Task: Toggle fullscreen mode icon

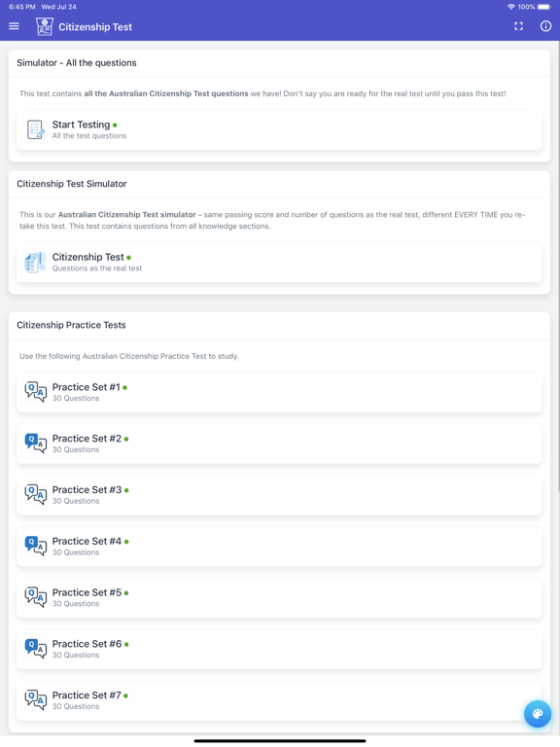Action: pos(518,26)
